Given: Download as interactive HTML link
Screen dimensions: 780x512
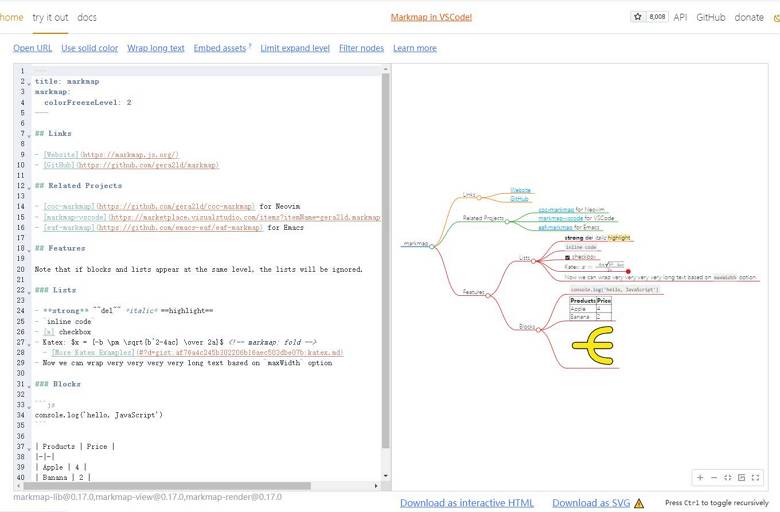Looking at the screenshot, I should 467,503.
